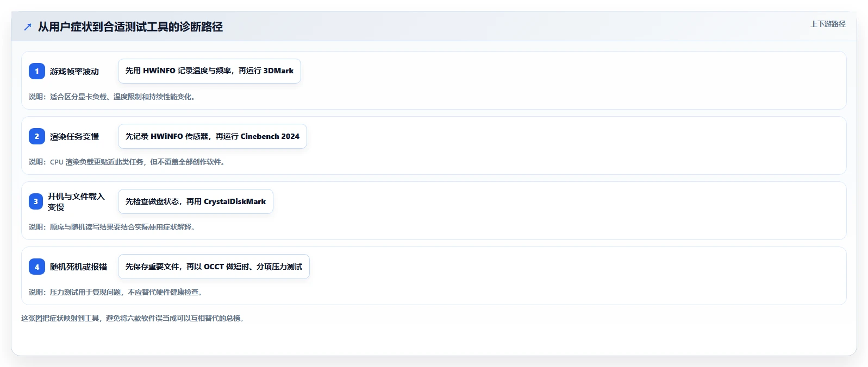Click the 渲染任务变慢 symptom label

tap(74, 137)
